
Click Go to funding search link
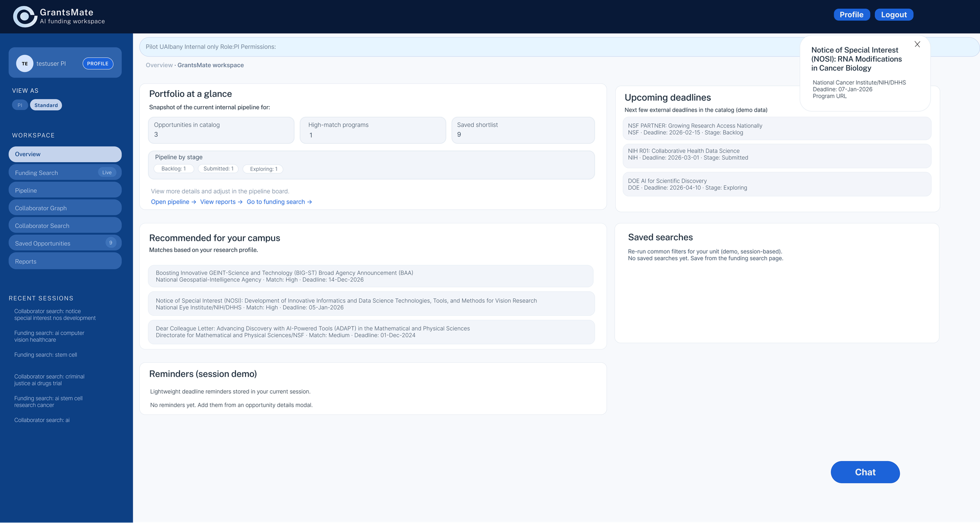(x=279, y=202)
